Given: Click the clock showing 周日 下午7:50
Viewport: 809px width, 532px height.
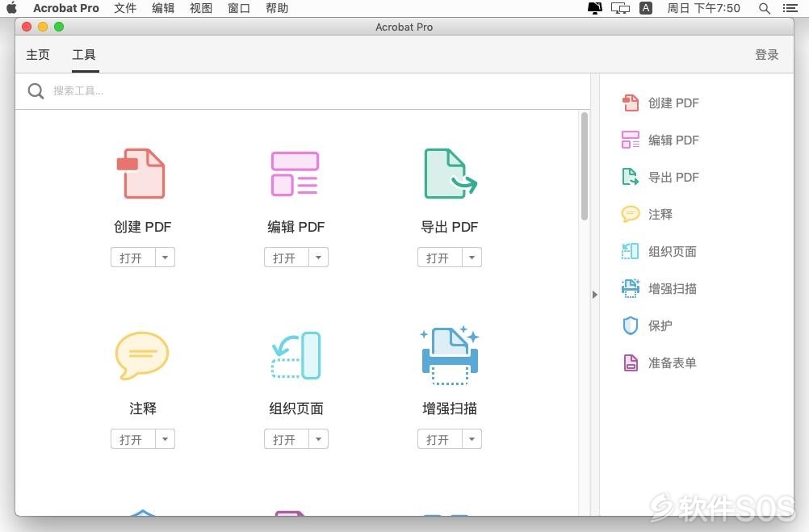Looking at the screenshot, I should coord(703,8).
